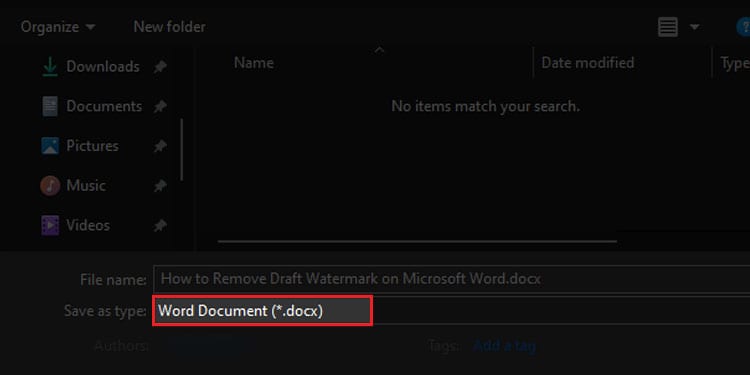750x375 pixels.
Task: Sort by Date modified column
Action: [588, 63]
